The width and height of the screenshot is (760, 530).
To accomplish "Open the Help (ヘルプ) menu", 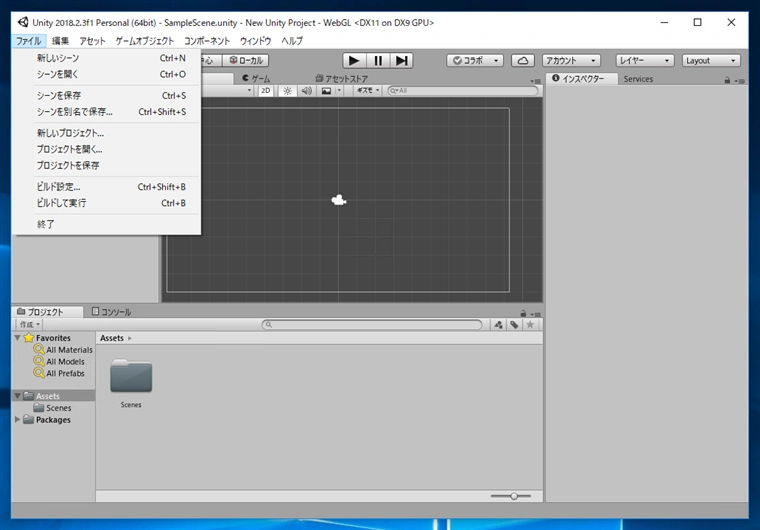I will pos(292,41).
